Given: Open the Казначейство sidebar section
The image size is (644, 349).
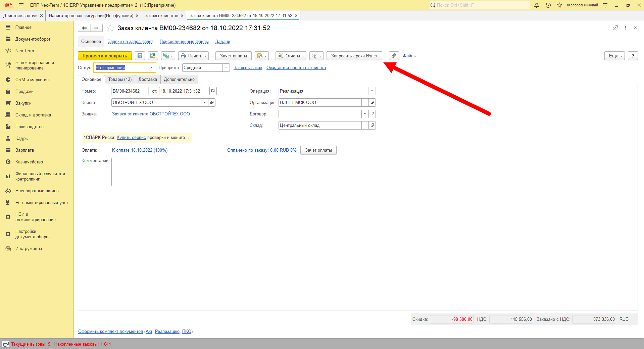Looking at the screenshot, I should [x=29, y=162].
